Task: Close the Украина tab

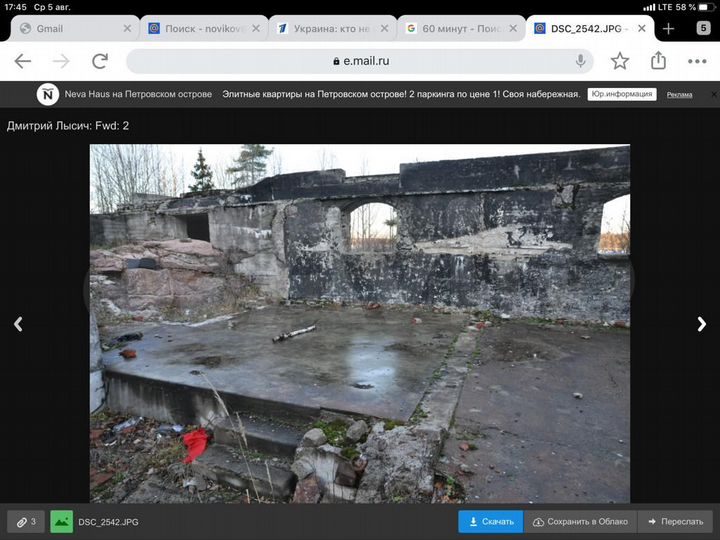Action: pyautogui.click(x=384, y=28)
